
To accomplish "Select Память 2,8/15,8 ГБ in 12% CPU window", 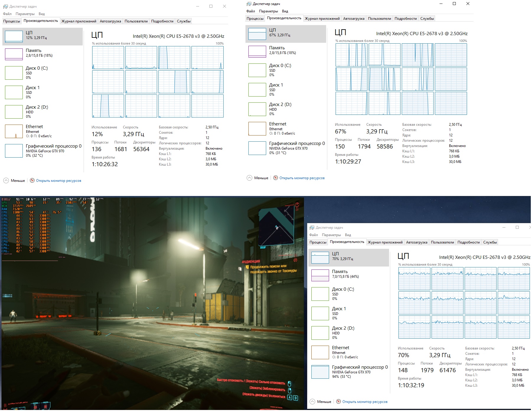I will click(43, 54).
